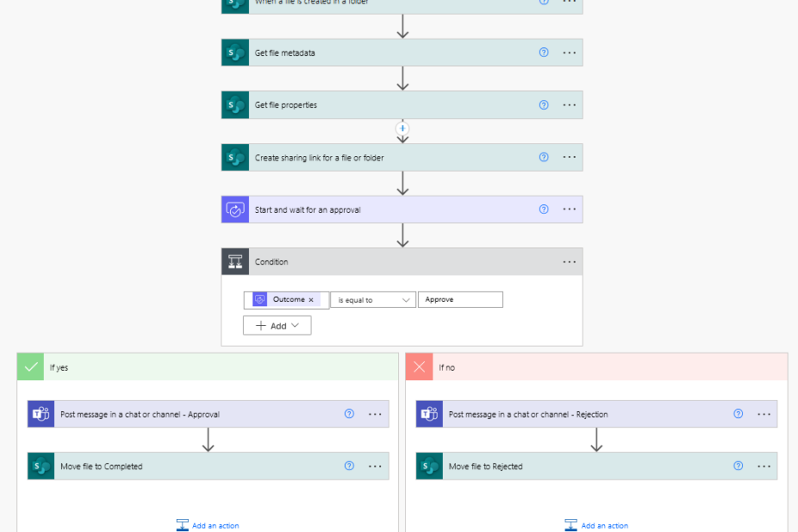Click the Approve value field in the condition
Viewport: 798px width, 532px height.
pyautogui.click(x=460, y=299)
